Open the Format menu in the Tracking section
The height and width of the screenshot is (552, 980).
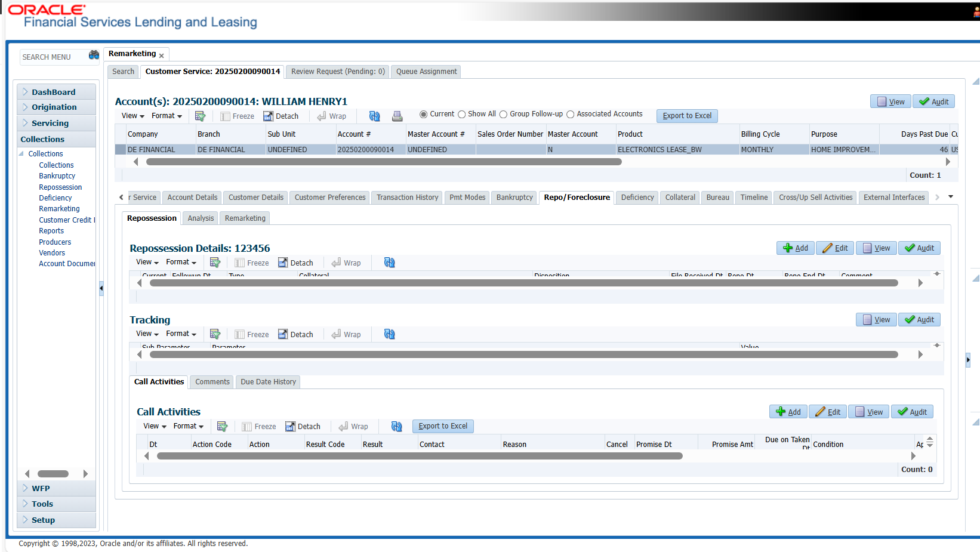[181, 334]
